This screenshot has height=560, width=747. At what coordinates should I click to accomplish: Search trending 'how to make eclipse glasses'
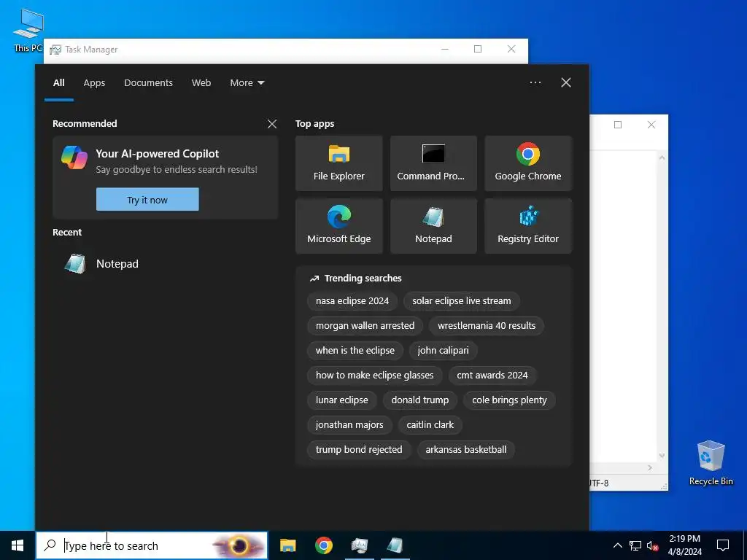(374, 376)
